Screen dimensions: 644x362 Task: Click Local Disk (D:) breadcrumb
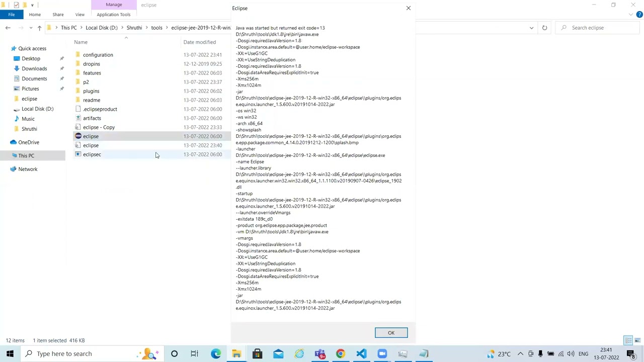click(x=102, y=28)
